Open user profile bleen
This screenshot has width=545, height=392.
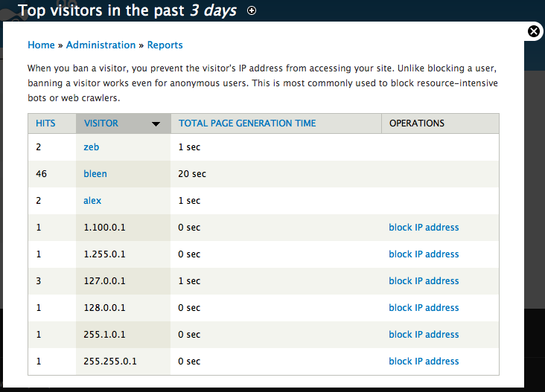pos(95,173)
